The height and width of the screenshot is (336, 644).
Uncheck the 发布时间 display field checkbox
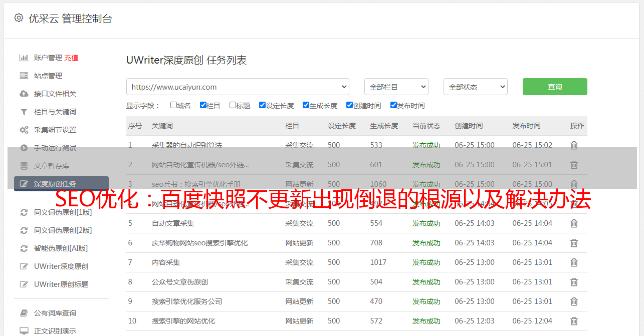[393, 105]
